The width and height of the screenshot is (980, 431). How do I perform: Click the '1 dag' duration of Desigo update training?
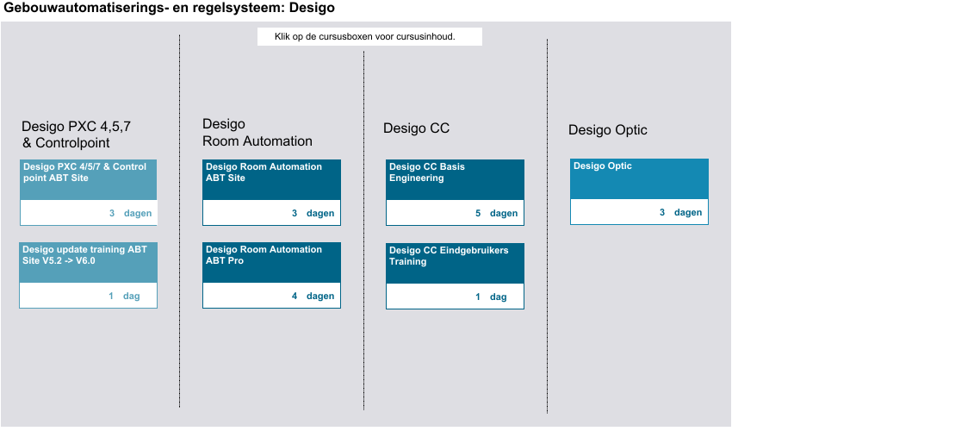click(x=124, y=297)
